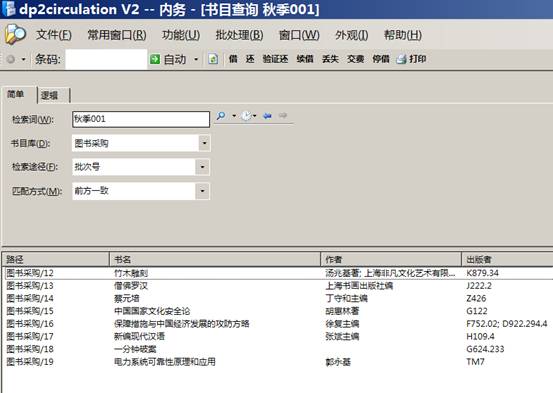Open the clock icon dropdown arrow
Screen dimensions: 553x393
tap(255, 116)
